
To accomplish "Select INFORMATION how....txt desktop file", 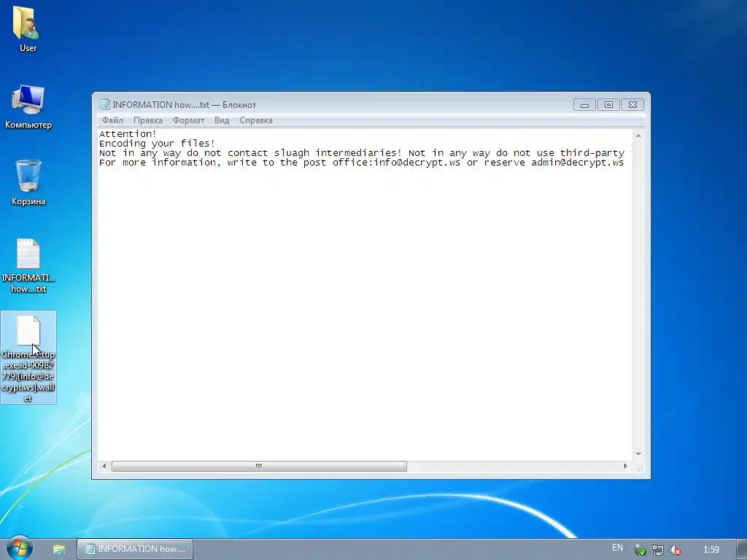I will pos(28,265).
